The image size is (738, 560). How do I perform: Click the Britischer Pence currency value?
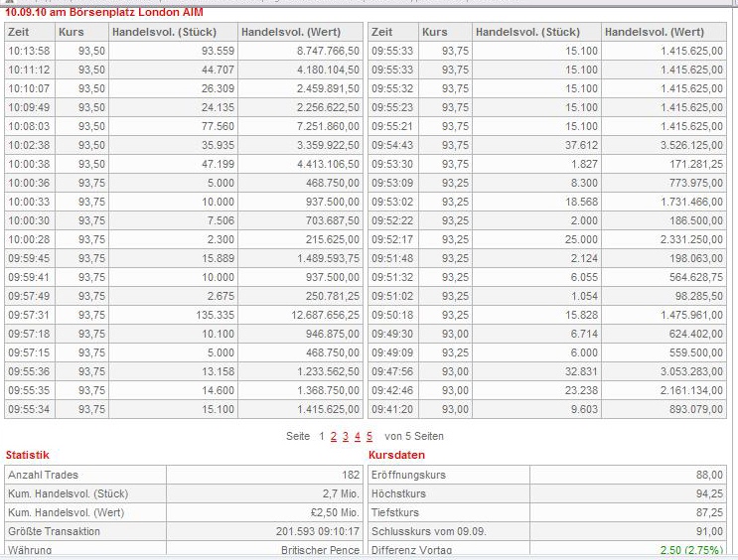coord(320,550)
